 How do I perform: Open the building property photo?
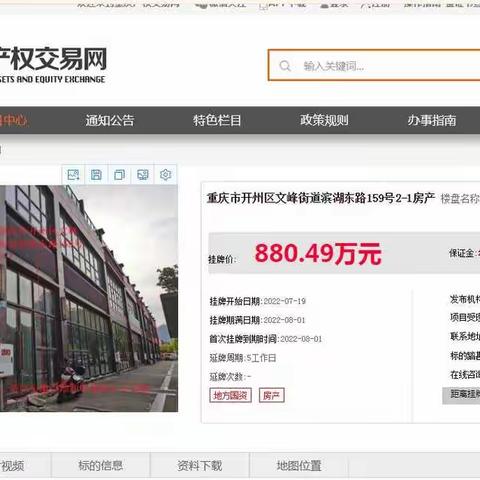(x=89, y=298)
